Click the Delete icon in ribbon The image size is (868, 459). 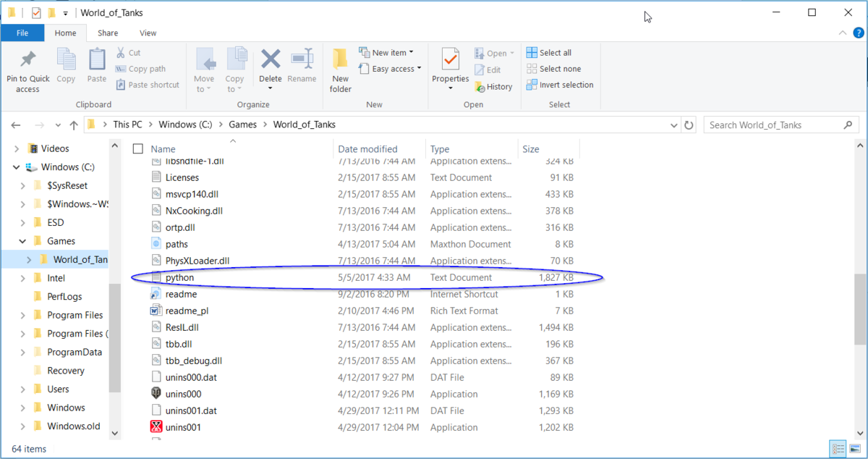click(271, 60)
